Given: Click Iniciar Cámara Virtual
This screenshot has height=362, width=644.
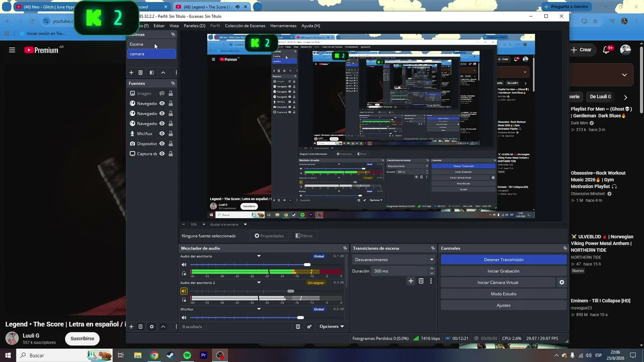Looking at the screenshot, I should (498, 283).
